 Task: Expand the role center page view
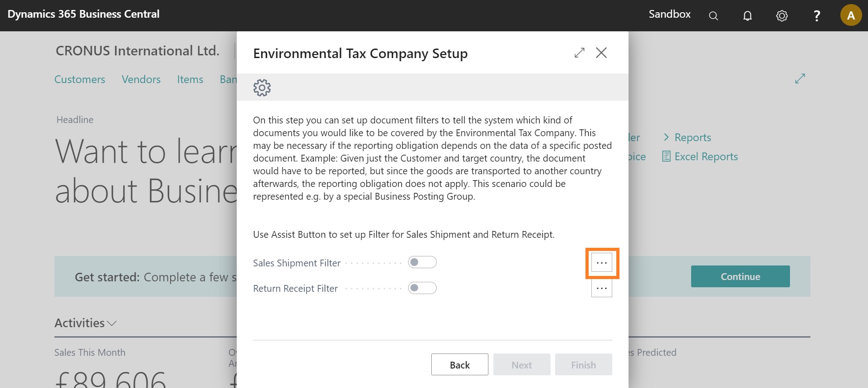coord(800,79)
